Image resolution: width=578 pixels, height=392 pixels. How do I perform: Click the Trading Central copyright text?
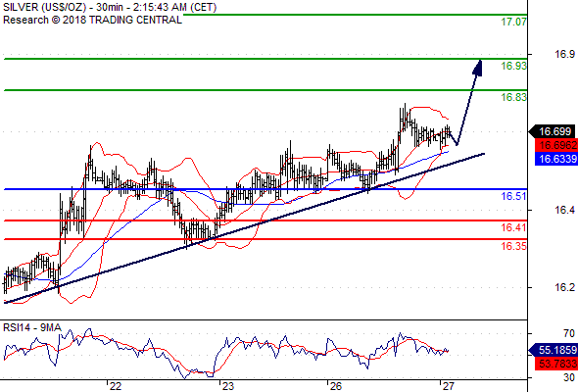click(x=92, y=20)
